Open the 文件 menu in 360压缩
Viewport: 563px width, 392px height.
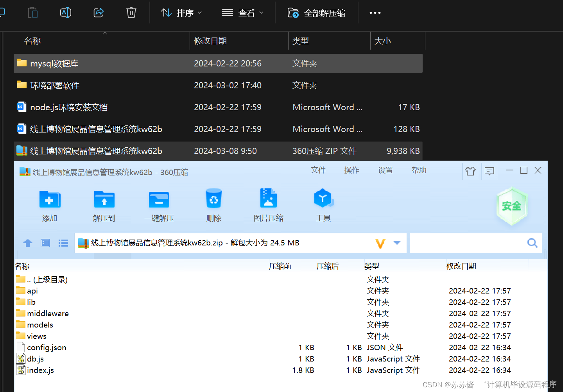point(318,170)
